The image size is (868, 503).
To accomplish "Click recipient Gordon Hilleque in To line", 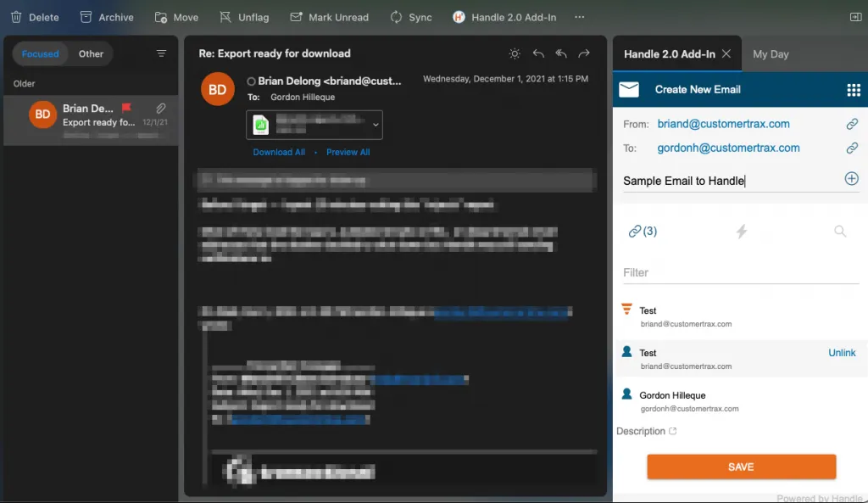I will (x=303, y=97).
